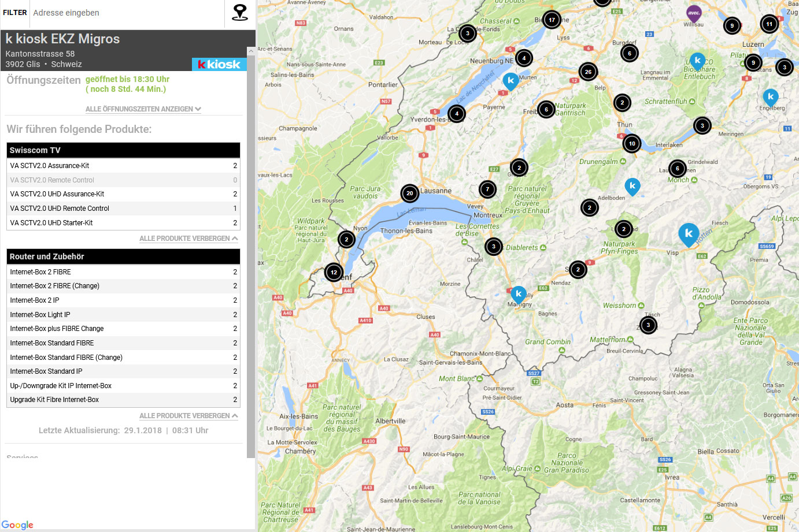Screen dimensions: 799x532
Task: Open cluster marker 4 at Yverdon-les-Bains
Action: 456,114
